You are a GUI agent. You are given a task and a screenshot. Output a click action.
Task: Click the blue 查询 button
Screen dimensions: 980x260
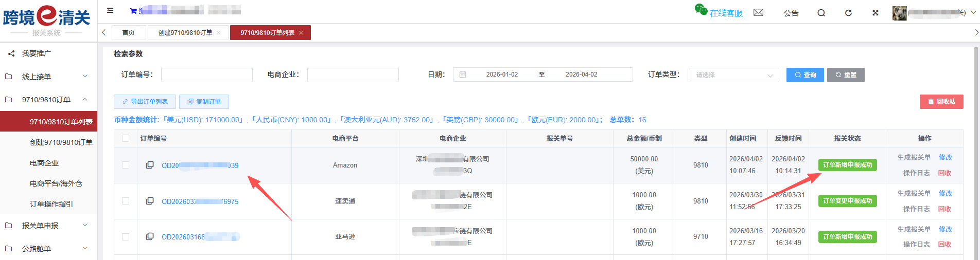point(804,75)
